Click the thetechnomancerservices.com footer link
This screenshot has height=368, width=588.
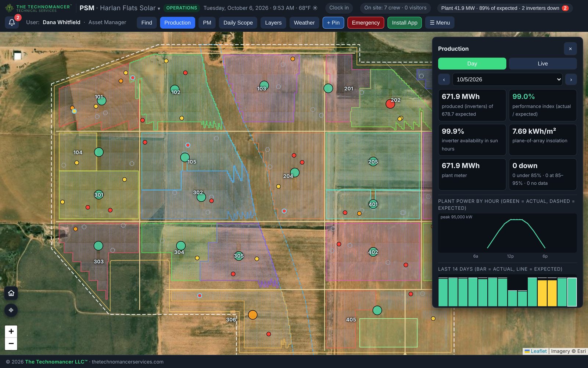(128, 362)
